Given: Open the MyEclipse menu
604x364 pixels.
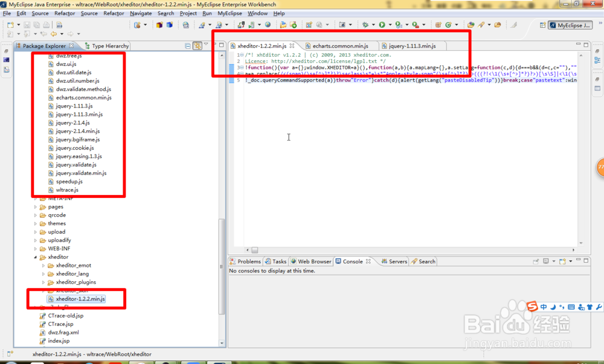Looking at the screenshot, I should 230,13.
